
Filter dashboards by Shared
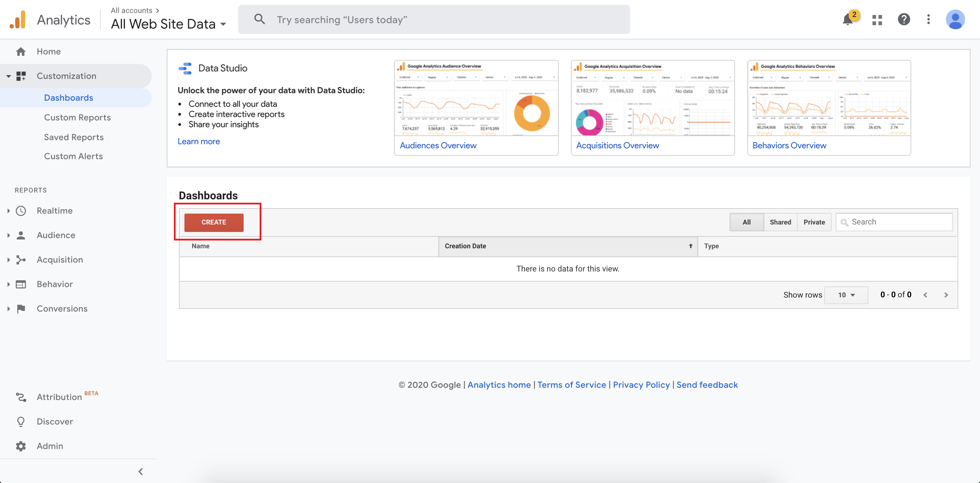click(x=780, y=222)
